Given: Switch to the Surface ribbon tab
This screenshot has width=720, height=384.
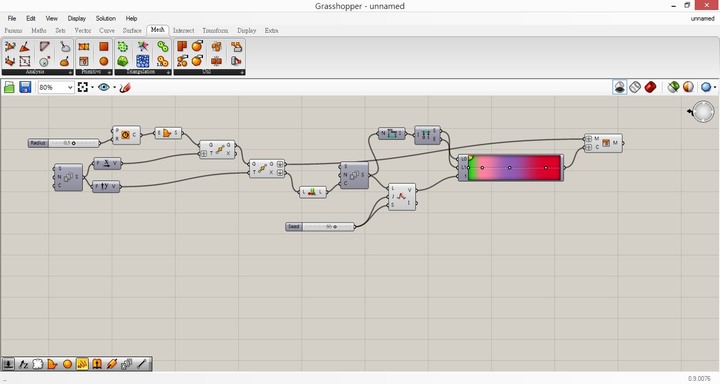Looking at the screenshot, I should pyautogui.click(x=132, y=30).
